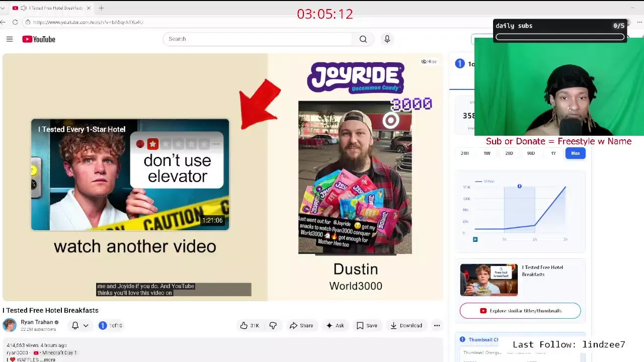The image size is (644, 362).
Task: Select the 28D time range
Action: tap(509, 153)
